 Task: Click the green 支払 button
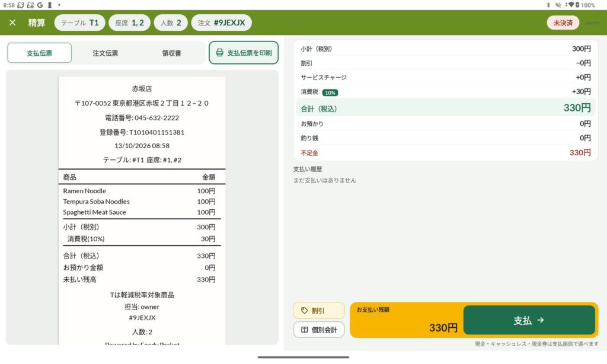tap(529, 320)
